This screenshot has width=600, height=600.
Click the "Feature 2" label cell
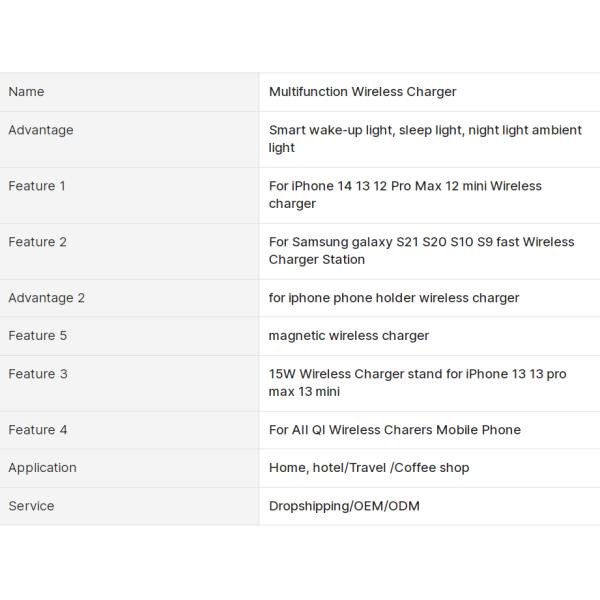(x=38, y=242)
